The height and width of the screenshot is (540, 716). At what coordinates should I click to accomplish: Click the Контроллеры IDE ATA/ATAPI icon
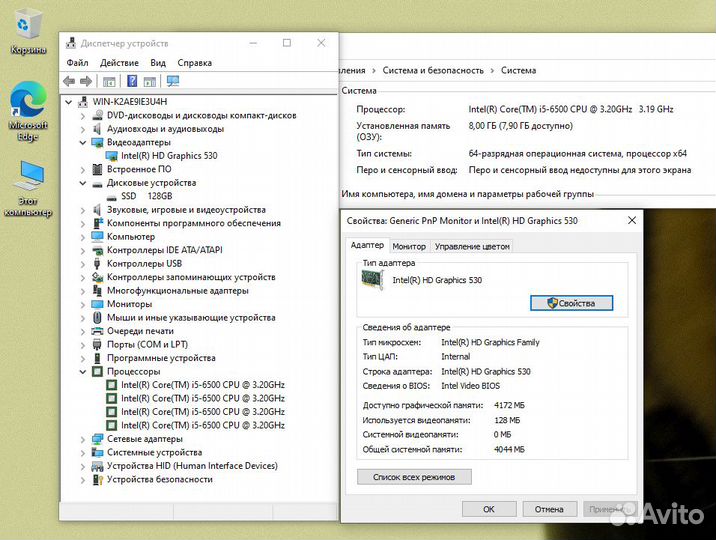click(97, 250)
